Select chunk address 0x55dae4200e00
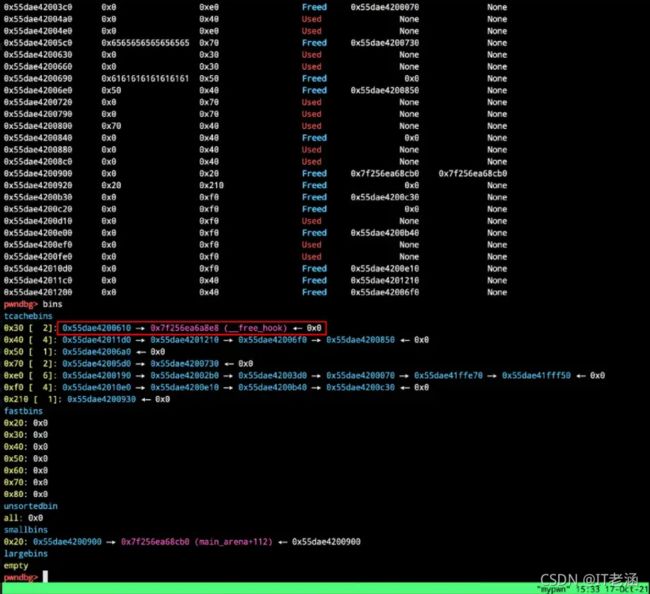The width and height of the screenshot is (650, 594). point(38,233)
